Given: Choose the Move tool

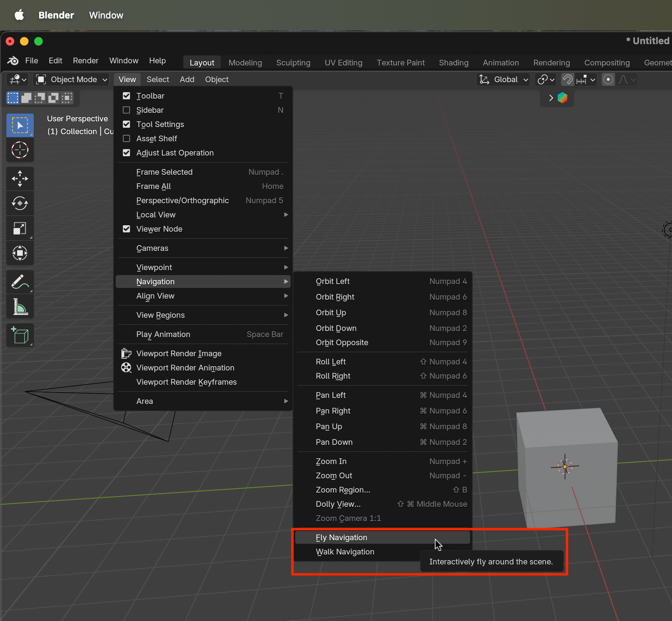Looking at the screenshot, I should [x=20, y=179].
